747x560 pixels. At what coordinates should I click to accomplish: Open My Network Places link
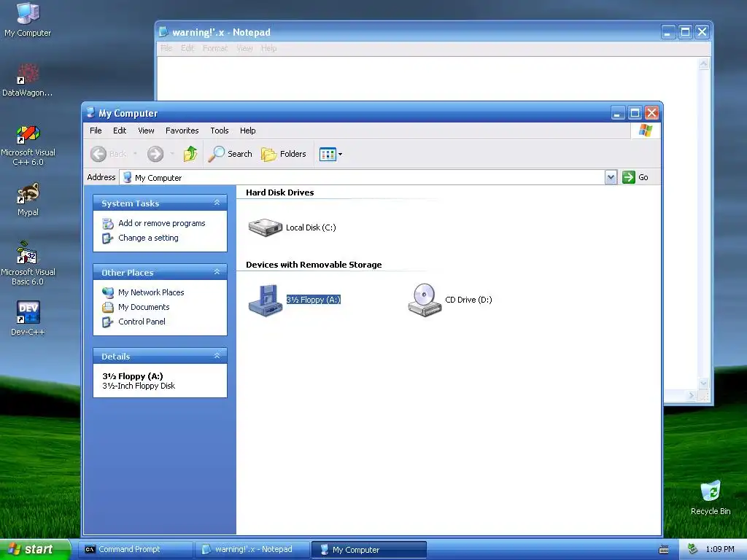point(151,292)
